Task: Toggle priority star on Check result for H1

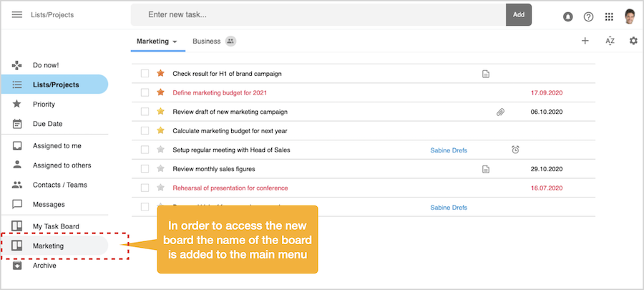Action: point(160,73)
